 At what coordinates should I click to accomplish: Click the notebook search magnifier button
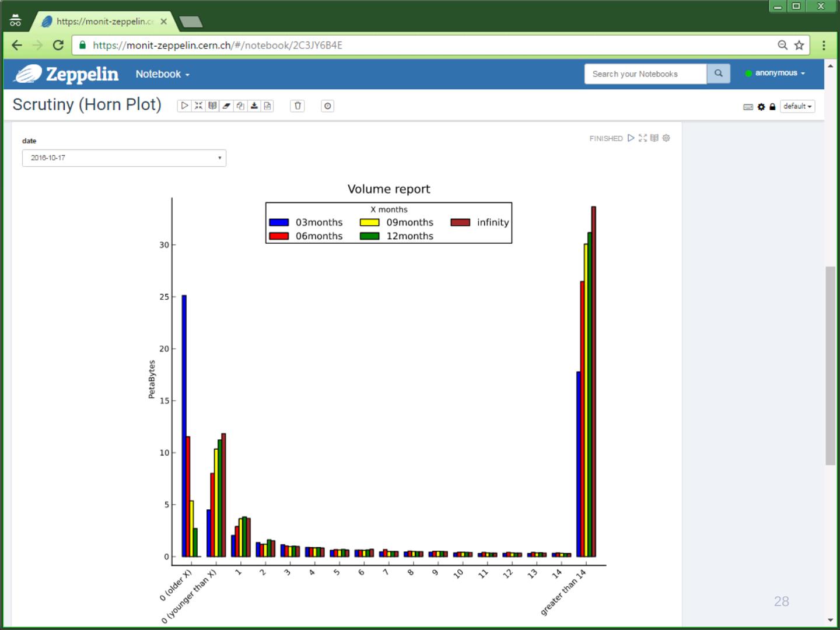(718, 73)
